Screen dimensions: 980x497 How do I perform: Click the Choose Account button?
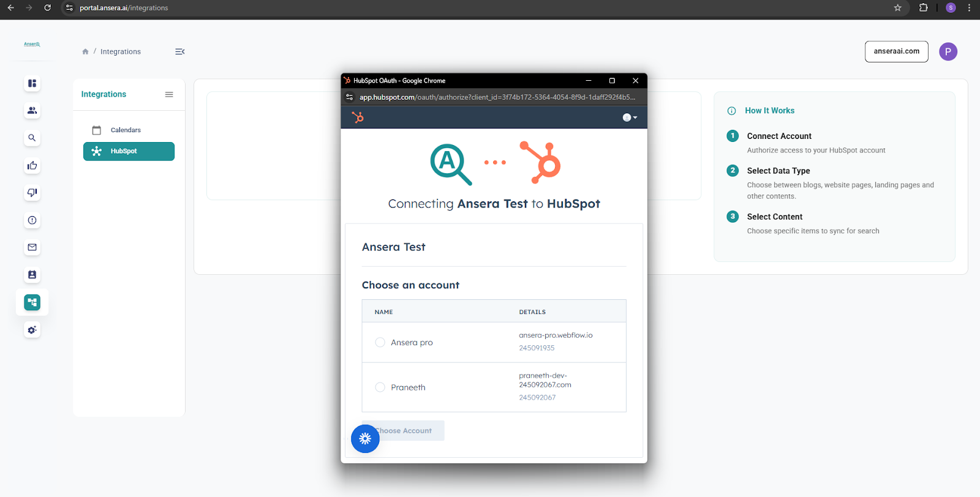pyautogui.click(x=404, y=430)
